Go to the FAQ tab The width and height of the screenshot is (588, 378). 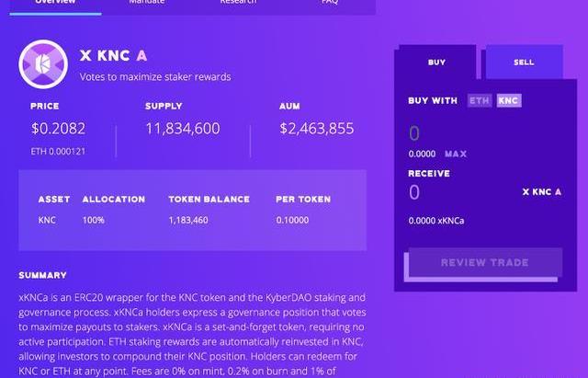(330, 4)
